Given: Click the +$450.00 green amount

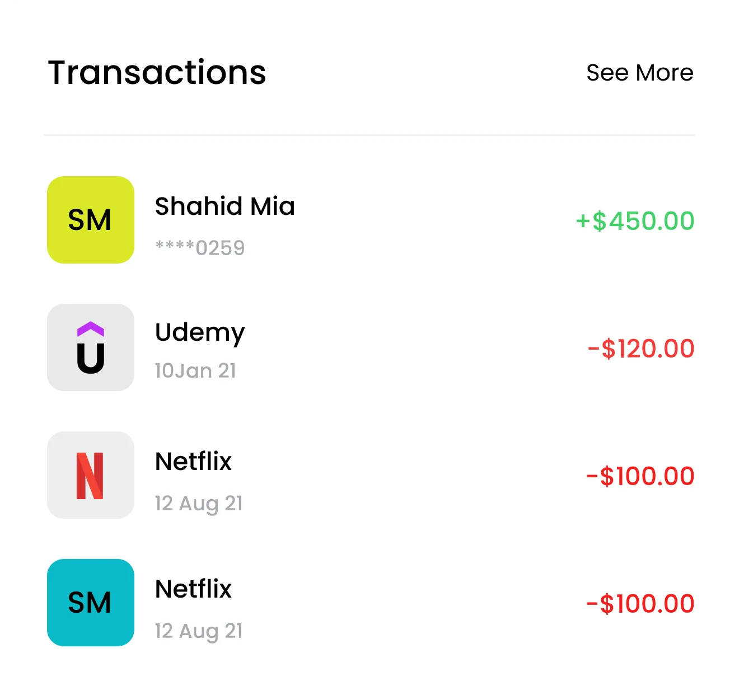Looking at the screenshot, I should coord(634,220).
